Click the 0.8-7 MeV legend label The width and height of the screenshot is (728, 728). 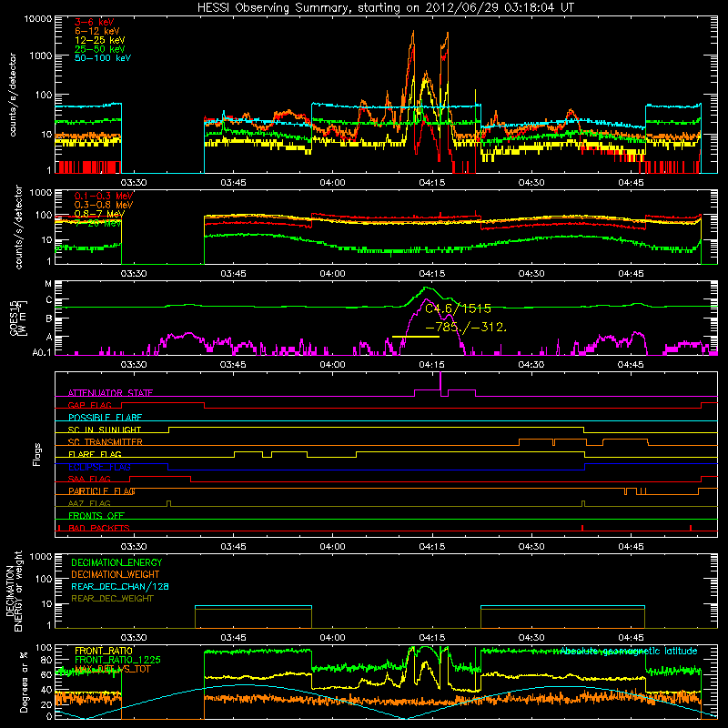[x=99, y=214]
